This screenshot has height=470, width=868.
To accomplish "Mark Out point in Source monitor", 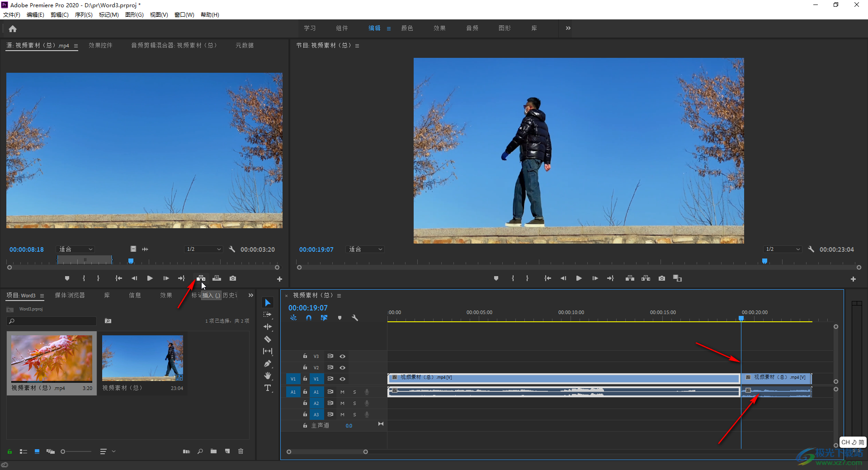I will [x=98, y=278].
